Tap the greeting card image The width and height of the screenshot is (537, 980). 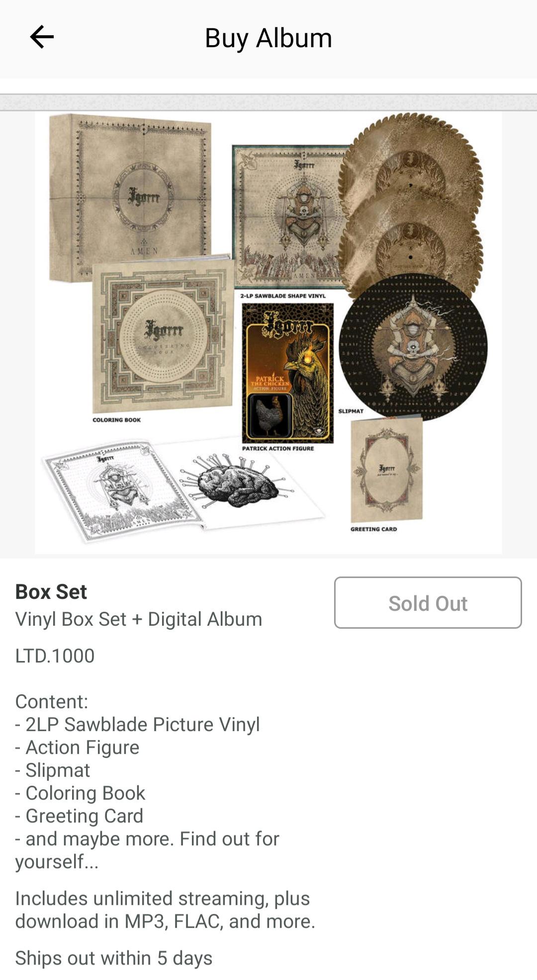(387, 470)
